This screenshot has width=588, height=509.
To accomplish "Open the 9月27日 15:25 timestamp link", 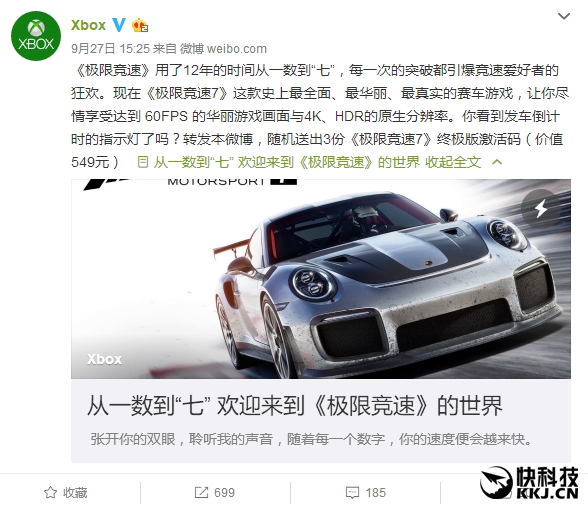I will click(x=110, y=49).
